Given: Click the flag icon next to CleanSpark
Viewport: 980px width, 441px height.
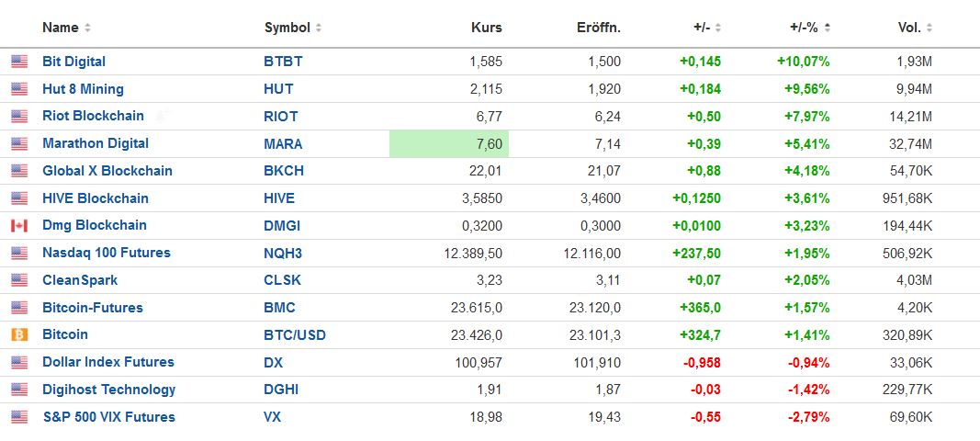Looking at the screenshot, I should click(19, 280).
